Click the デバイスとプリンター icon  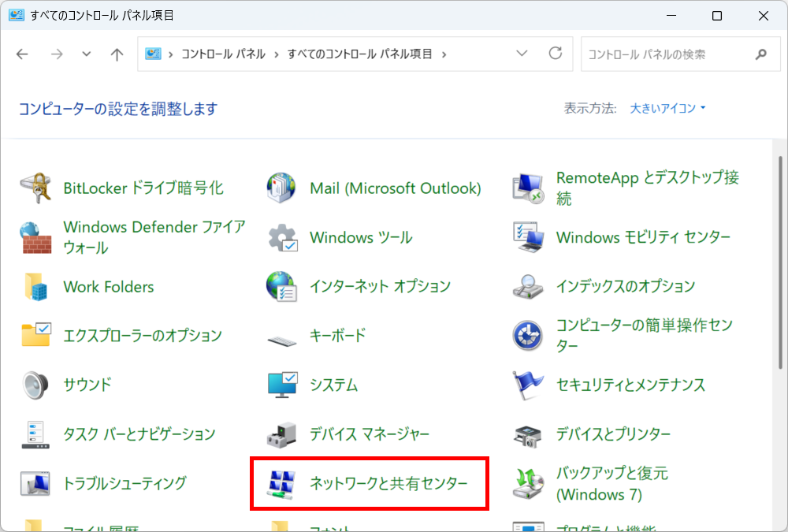point(528,436)
